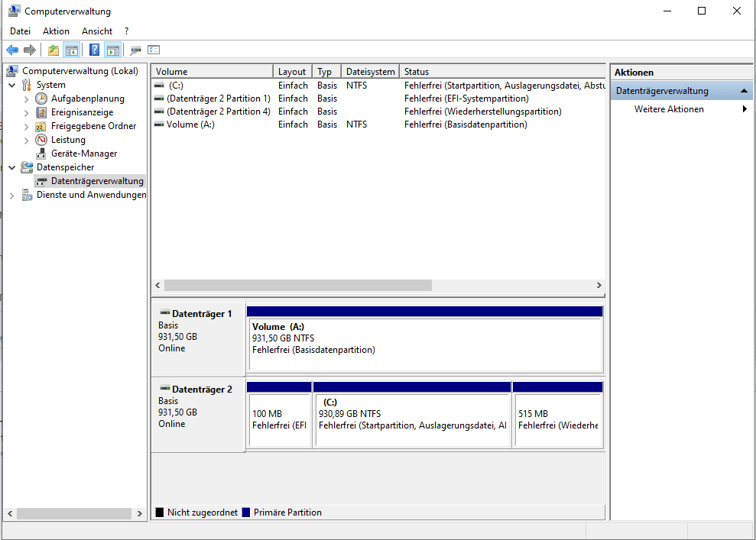Expand the Ereignisanzeige node
The height and width of the screenshot is (540, 756).
(x=27, y=113)
